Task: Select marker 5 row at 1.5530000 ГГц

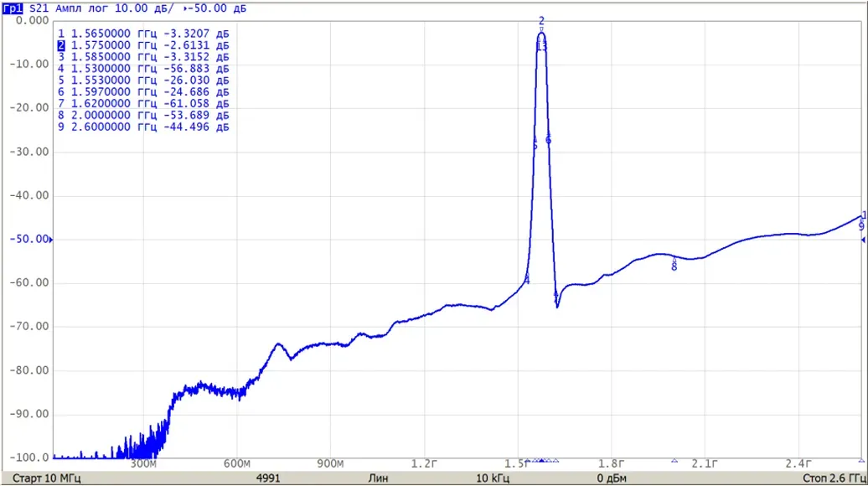Action: pos(143,80)
